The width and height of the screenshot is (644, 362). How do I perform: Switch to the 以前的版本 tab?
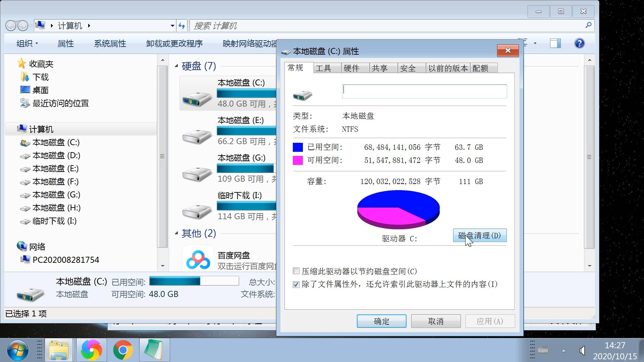[448, 68]
